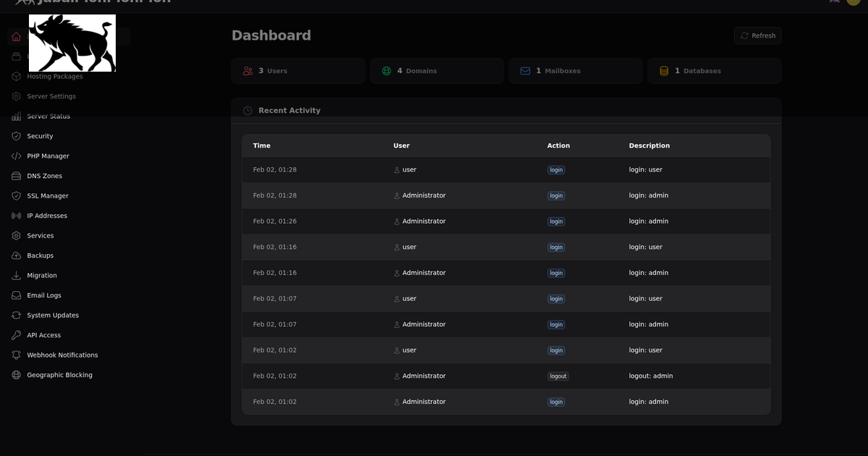Click the 'Feb 02, 01:26' timestamp
Image resolution: width=868 pixels, height=456 pixels.
pyautogui.click(x=275, y=221)
